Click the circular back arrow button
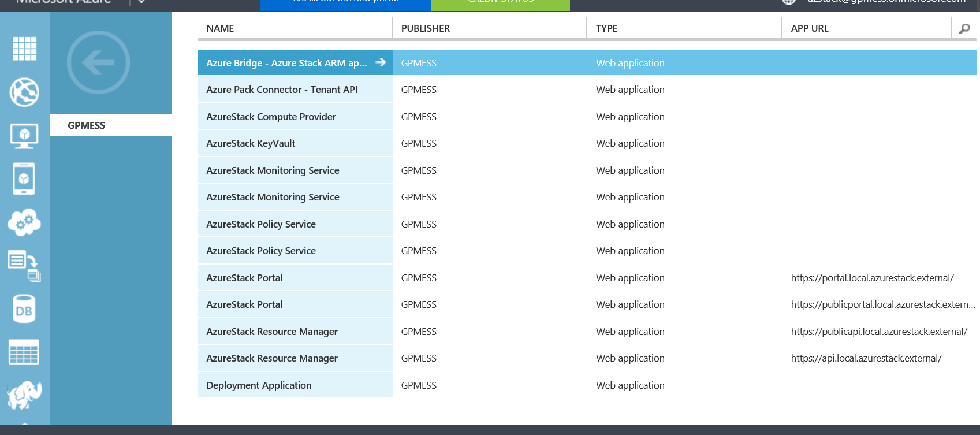 98,62
